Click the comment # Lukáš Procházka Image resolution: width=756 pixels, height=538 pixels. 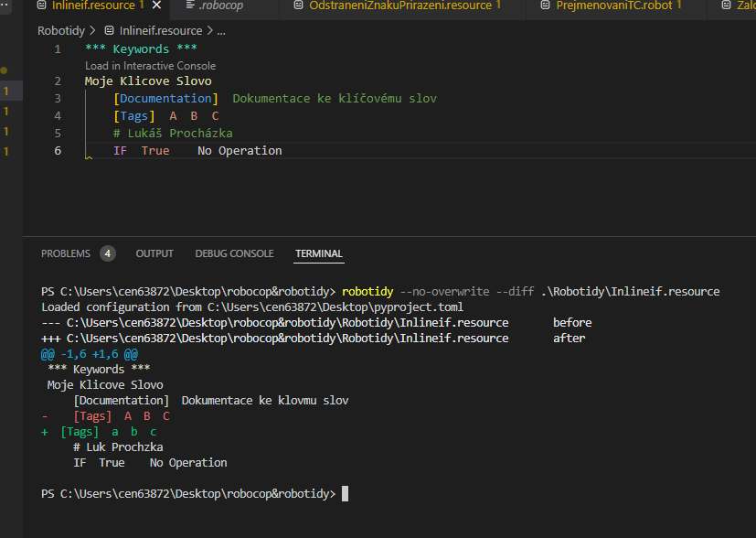[x=173, y=134]
